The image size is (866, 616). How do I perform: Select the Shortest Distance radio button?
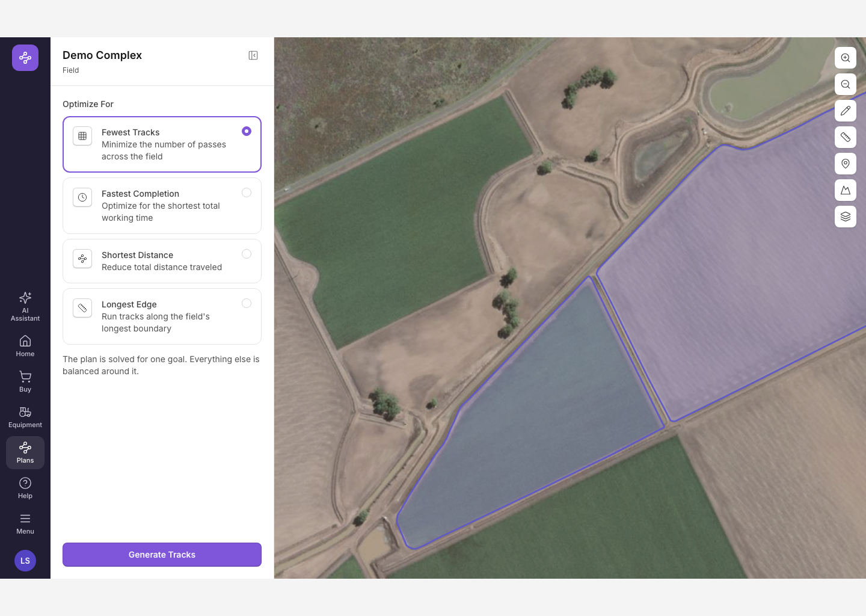pos(247,254)
